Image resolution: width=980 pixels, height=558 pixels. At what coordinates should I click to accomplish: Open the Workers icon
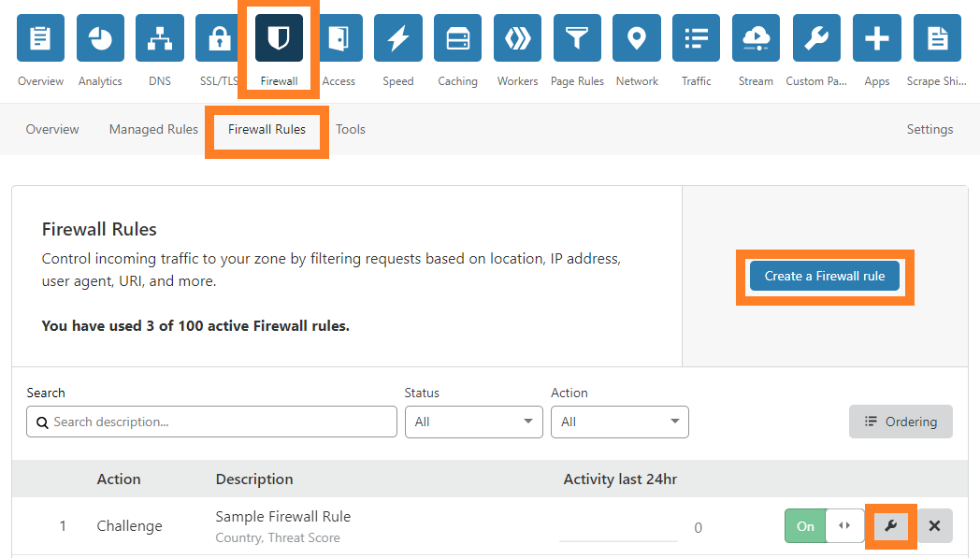pos(517,37)
